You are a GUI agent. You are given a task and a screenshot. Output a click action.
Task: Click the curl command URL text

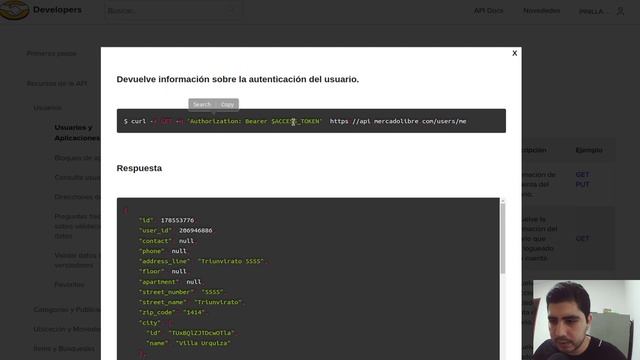pos(398,121)
